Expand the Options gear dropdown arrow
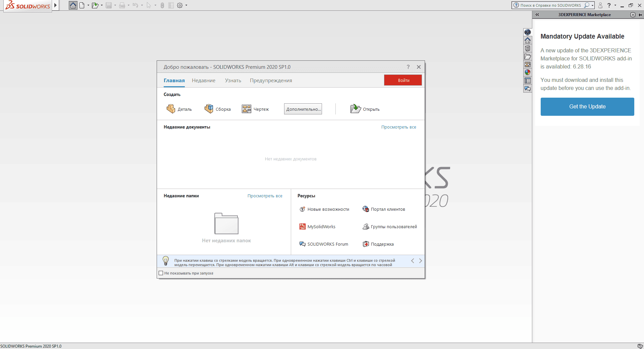The height and width of the screenshot is (349, 644). [x=186, y=5]
